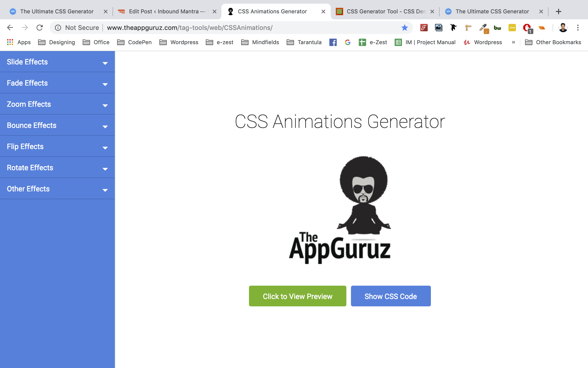Expand the Bounce Effects section
588x368 pixels.
57,125
